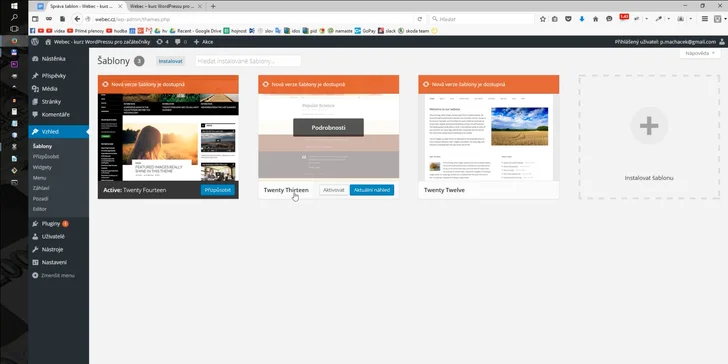Reload the page with refresh icon
The image size is (728, 364).
(x=420, y=19)
